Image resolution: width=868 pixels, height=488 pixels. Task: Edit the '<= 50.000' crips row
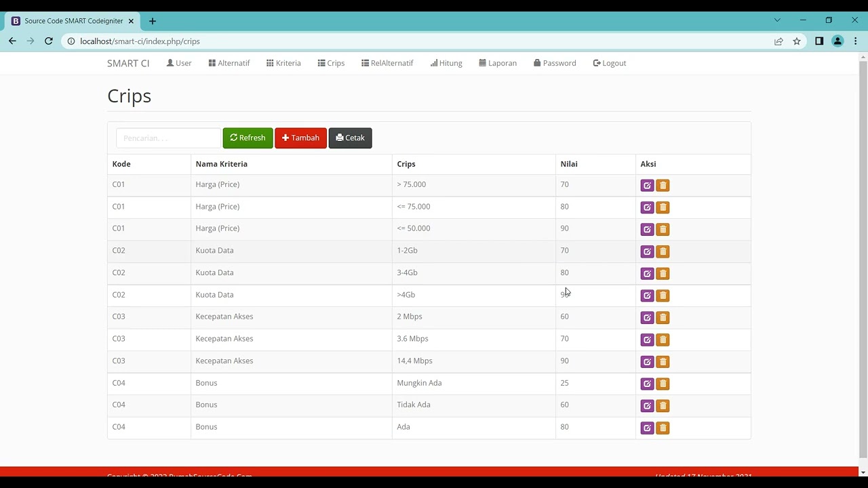click(x=647, y=229)
